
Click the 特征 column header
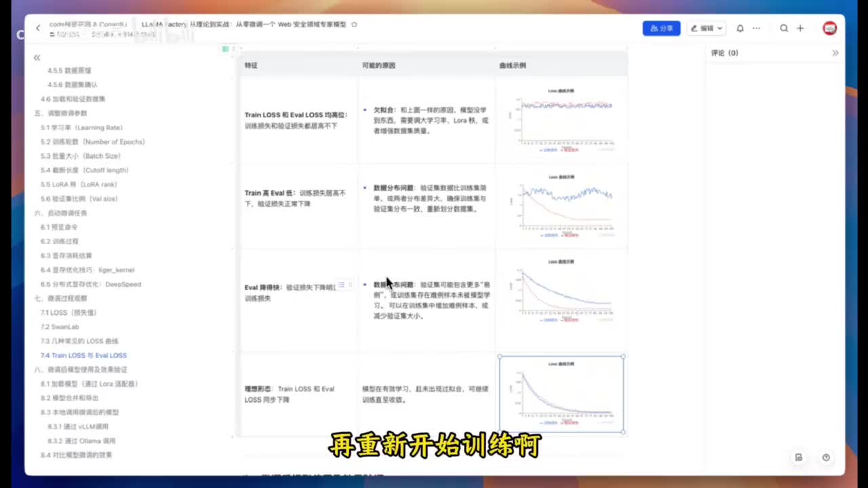point(251,66)
